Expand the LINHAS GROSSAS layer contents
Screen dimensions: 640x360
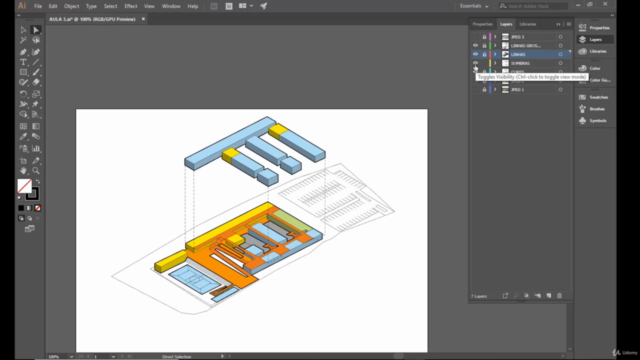coord(495,46)
